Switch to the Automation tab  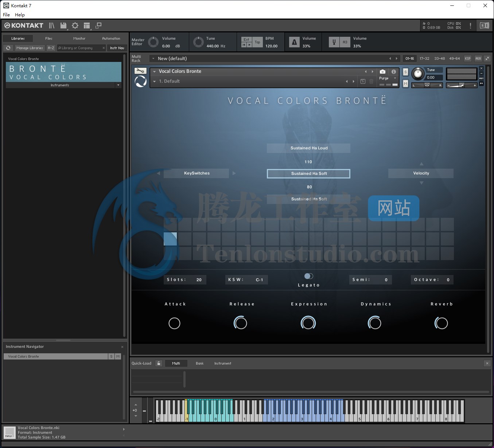tap(111, 38)
